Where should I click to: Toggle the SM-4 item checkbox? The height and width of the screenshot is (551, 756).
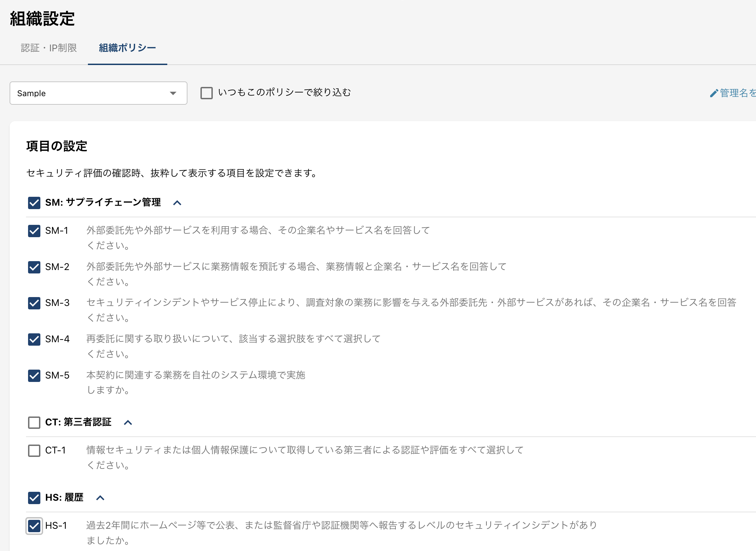point(34,339)
